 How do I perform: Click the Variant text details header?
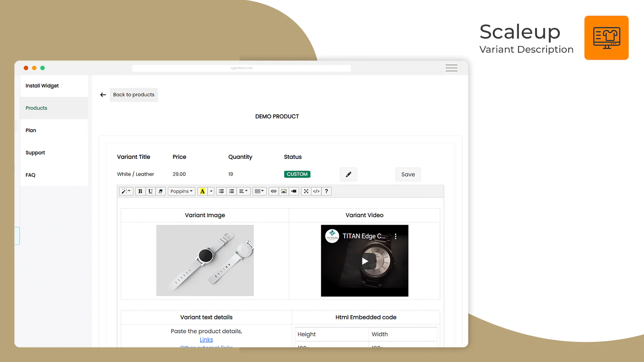click(x=206, y=317)
